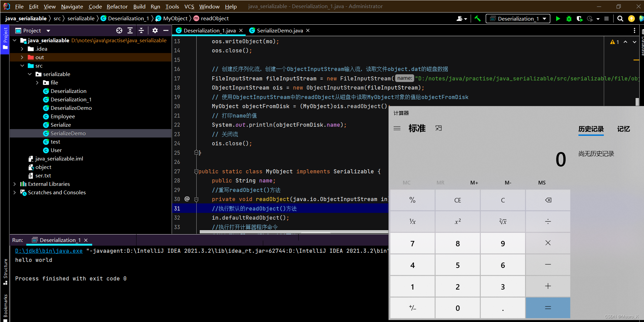Run Deserialization_1 with the green play icon
This screenshot has height=322, width=644.
click(x=558, y=19)
